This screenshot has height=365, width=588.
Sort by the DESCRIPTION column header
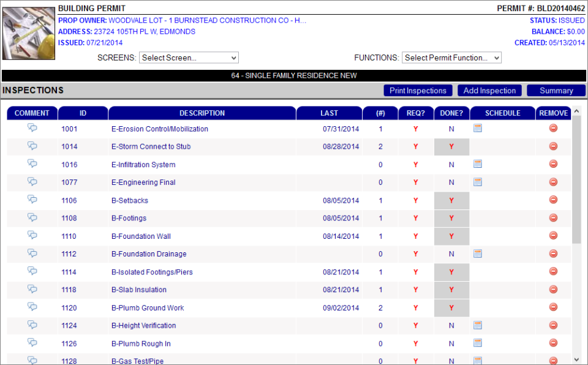coord(202,113)
